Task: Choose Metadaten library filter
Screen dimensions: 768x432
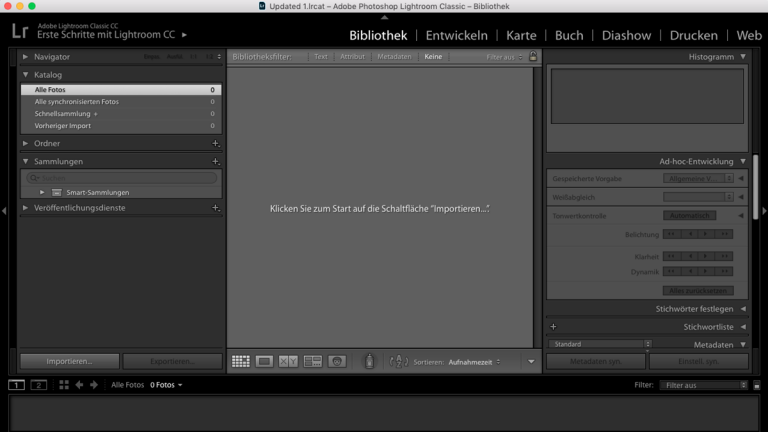Action: [394, 57]
